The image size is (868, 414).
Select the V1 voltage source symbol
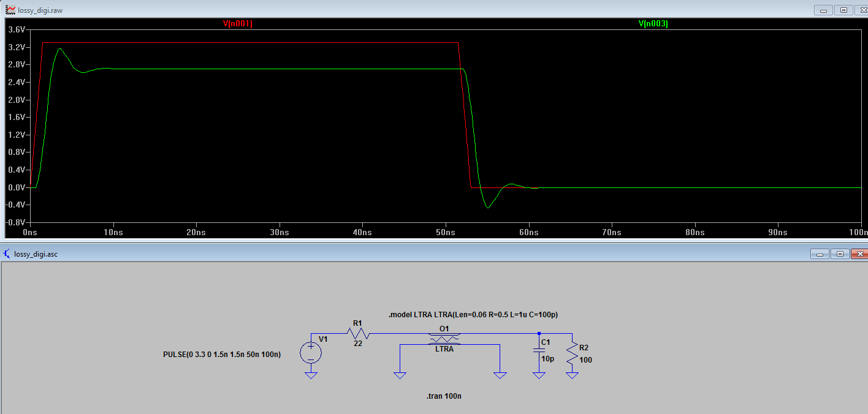(x=311, y=353)
